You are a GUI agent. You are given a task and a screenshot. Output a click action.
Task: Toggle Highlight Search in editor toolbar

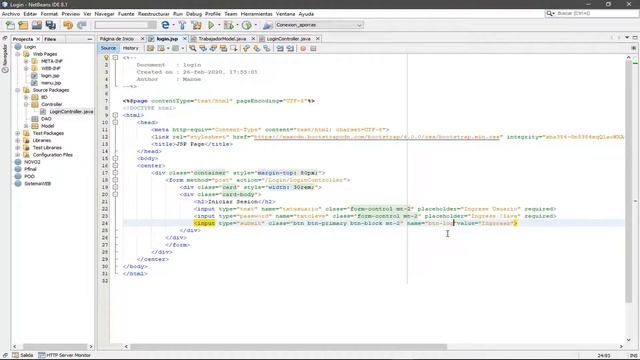(223, 49)
